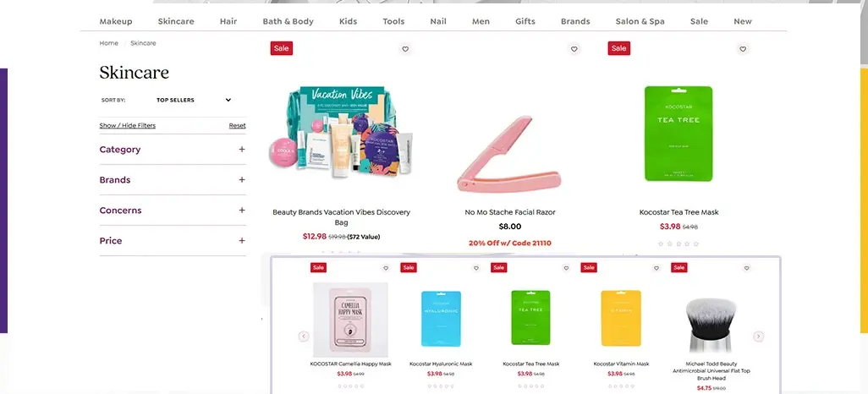Viewport: 868px width, 394px height.
Task: Click heart on KOCOSTAR Camellia Happy Mask
Action: click(386, 268)
